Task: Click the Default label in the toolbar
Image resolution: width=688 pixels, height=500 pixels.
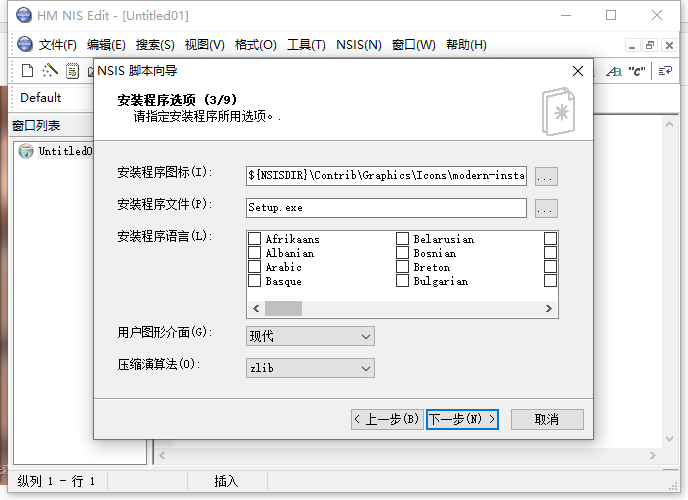Action: (x=40, y=97)
